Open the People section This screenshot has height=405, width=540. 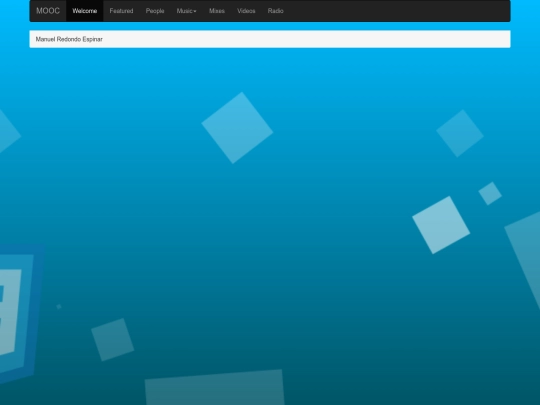155,11
